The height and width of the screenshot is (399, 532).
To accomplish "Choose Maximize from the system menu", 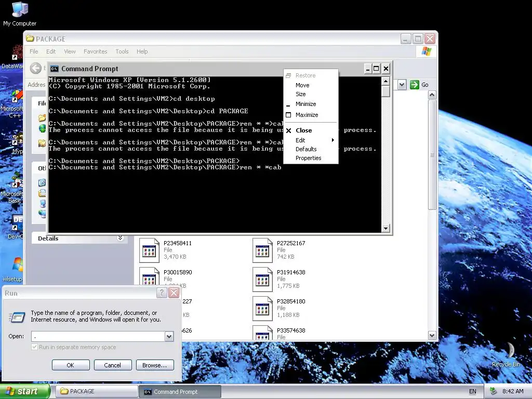I will [311, 115].
